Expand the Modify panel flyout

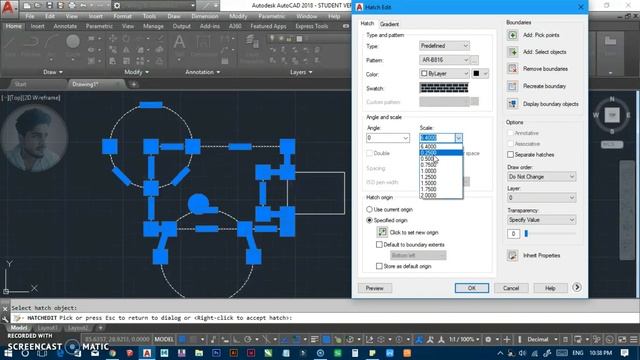coord(136,72)
